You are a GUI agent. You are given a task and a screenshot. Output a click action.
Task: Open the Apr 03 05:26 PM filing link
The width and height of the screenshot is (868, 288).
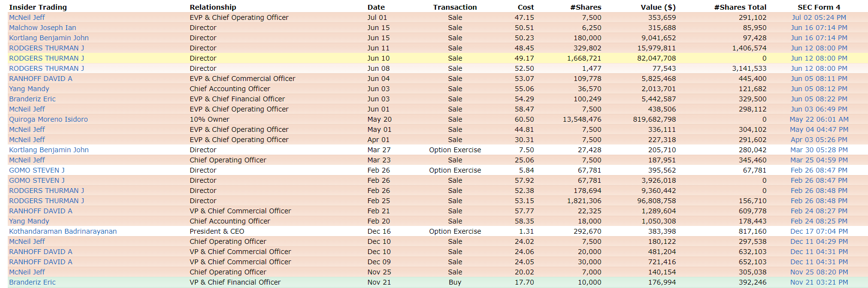[819, 140]
